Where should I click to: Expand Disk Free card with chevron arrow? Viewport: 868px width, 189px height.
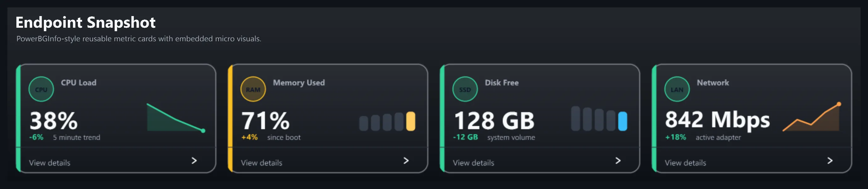pos(618,161)
